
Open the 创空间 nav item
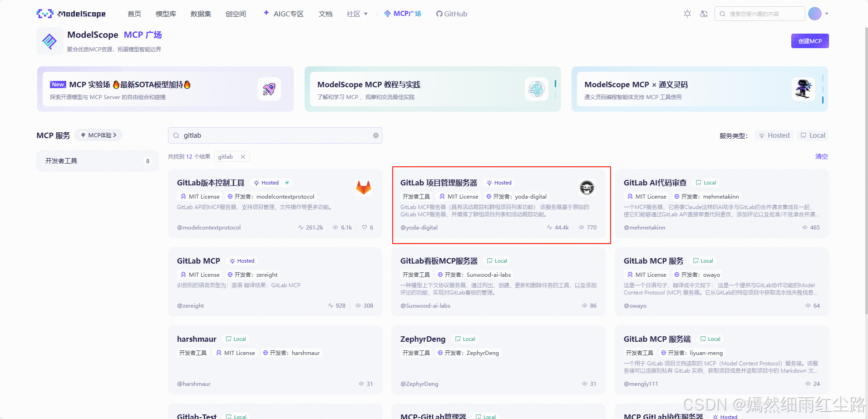click(236, 14)
